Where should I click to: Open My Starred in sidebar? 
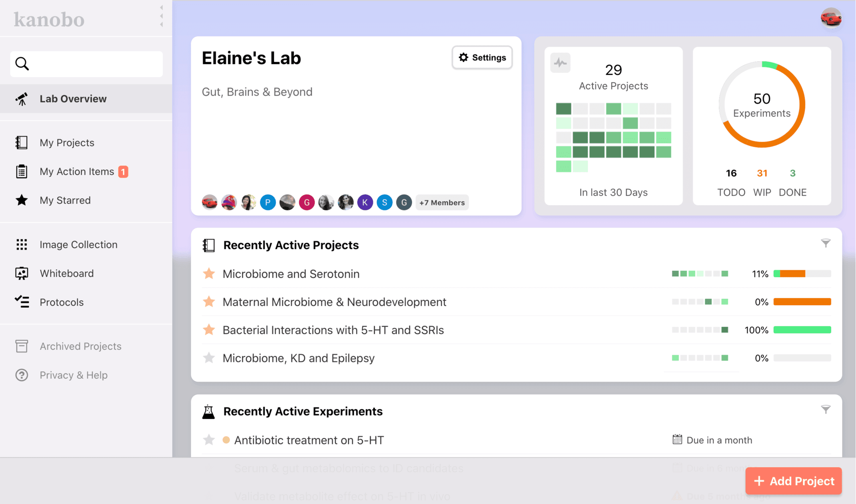pyautogui.click(x=65, y=200)
